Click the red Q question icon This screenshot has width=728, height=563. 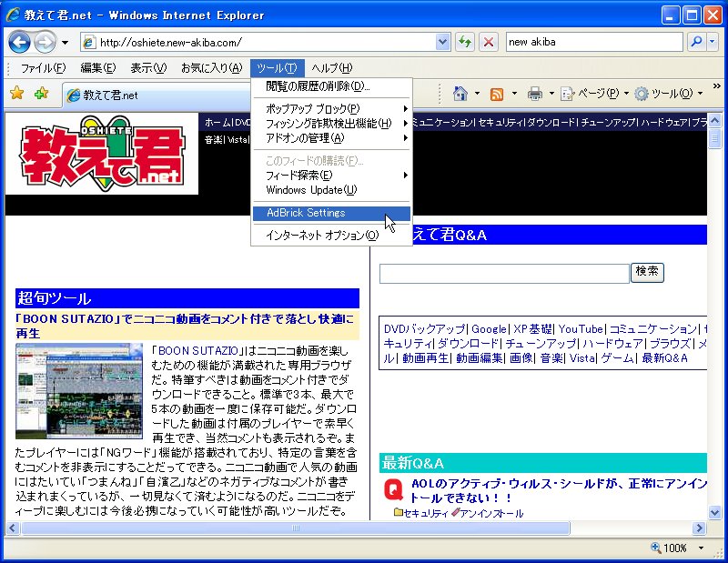tap(393, 489)
